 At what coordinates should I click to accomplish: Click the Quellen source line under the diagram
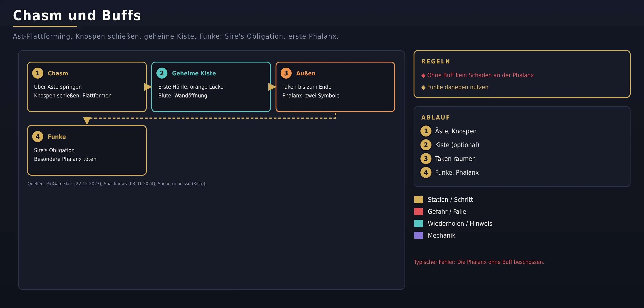(x=117, y=184)
